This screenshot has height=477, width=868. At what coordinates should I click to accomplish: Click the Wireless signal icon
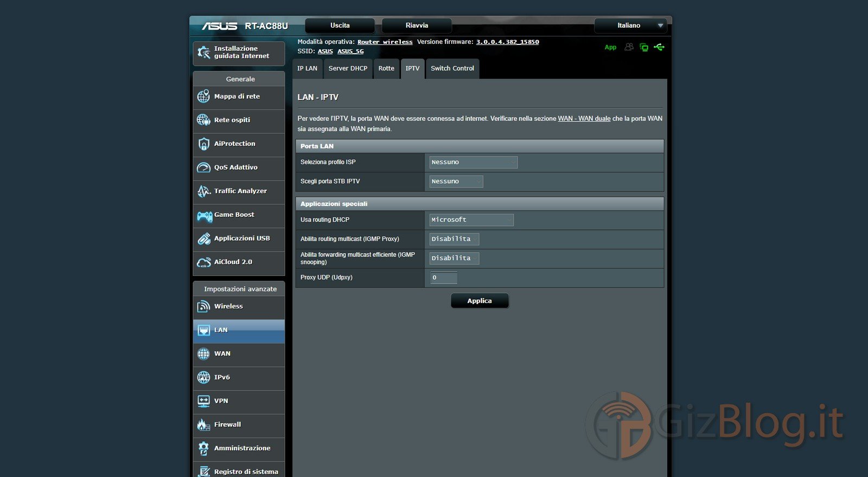(x=203, y=306)
